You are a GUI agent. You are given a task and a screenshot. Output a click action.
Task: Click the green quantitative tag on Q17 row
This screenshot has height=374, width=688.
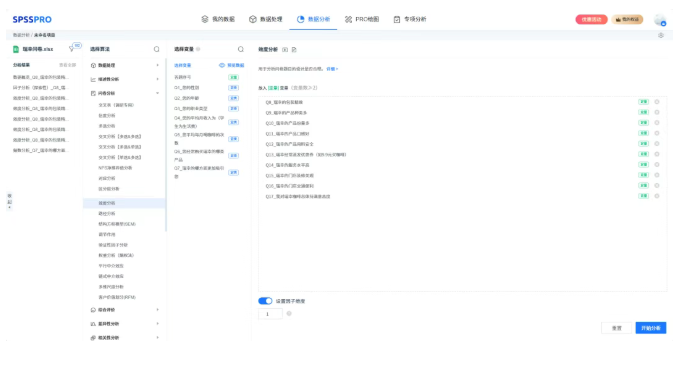643,196
